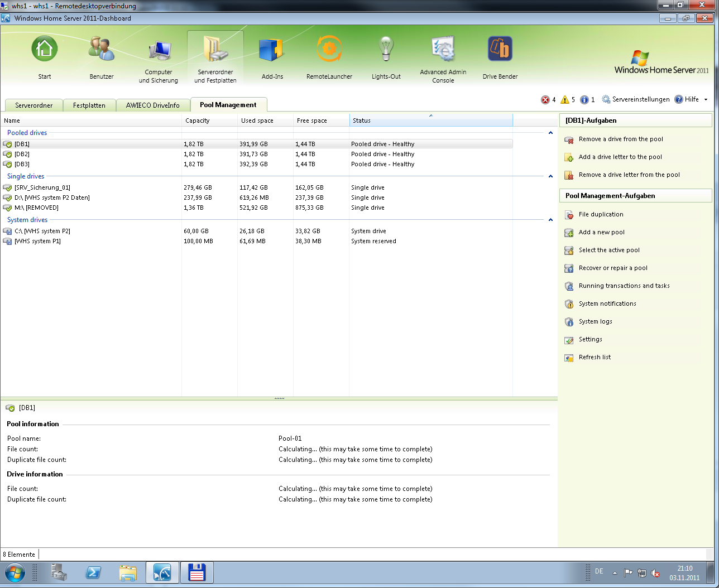The image size is (719, 588).
Task: Open the Lights-Out add-in
Action: point(386,49)
